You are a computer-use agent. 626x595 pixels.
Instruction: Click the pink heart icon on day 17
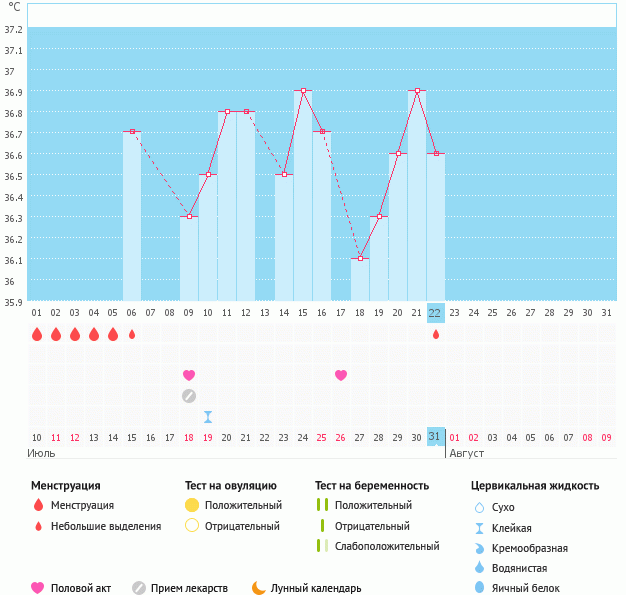(341, 375)
